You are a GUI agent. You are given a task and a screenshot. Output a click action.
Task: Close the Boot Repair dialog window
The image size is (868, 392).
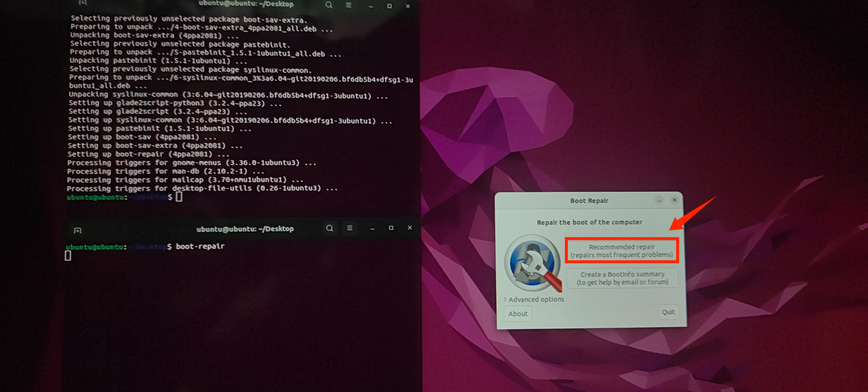point(674,200)
